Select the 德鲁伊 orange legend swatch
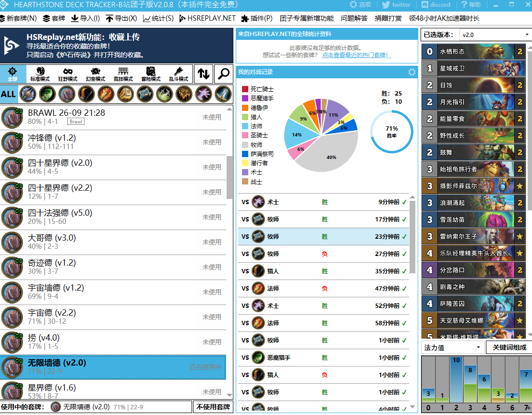 (245, 108)
